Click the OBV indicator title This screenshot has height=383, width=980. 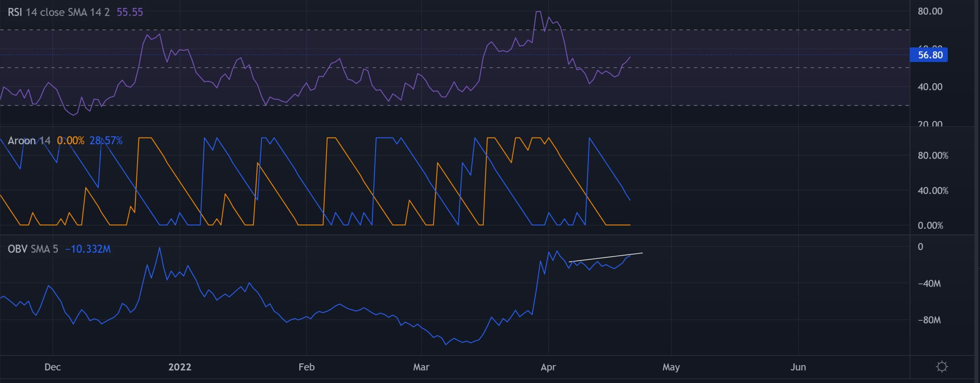[x=33, y=249]
